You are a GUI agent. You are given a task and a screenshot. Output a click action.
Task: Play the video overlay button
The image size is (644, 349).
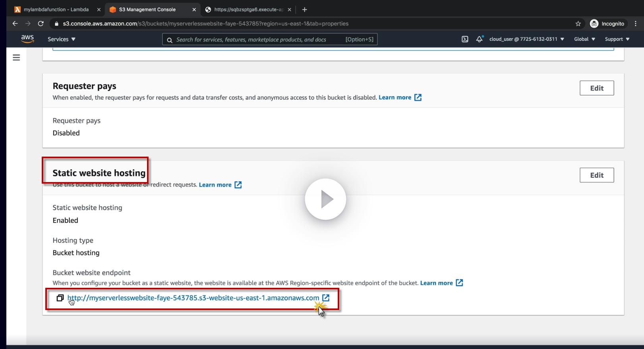325,199
